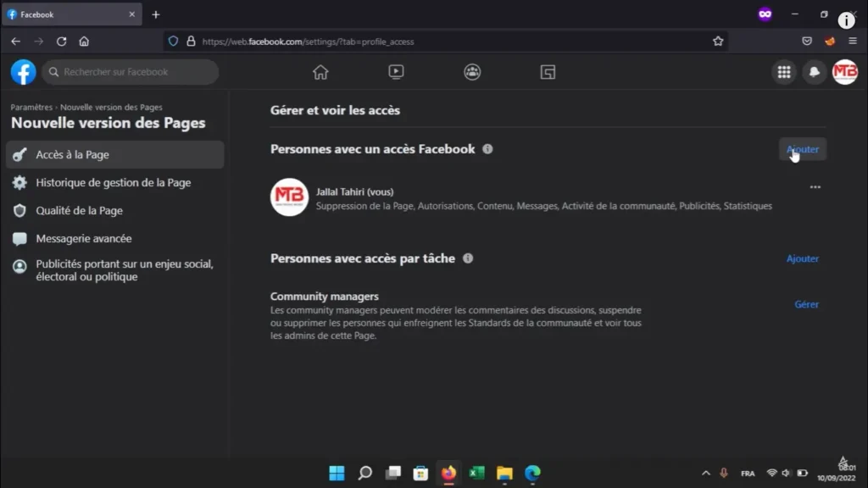Viewport: 868px width, 488px height.
Task: Open the taskbar clock showing 10/09/2022
Action: pos(837,473)
